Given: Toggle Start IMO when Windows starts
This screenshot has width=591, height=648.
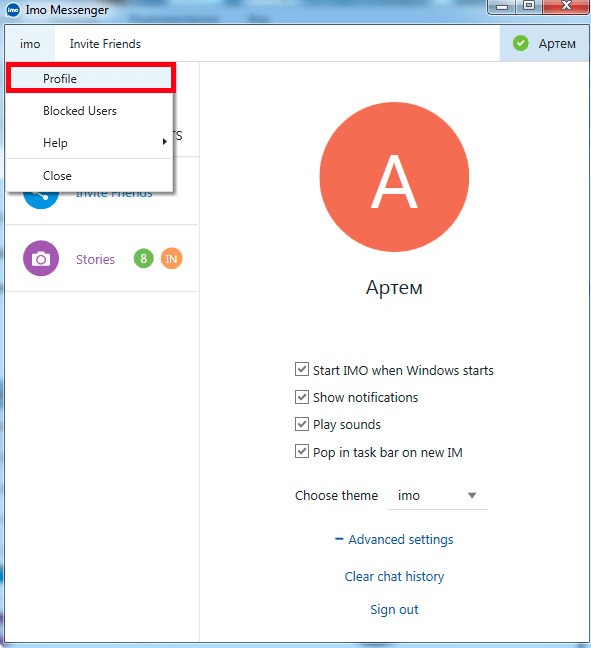Looking at the screenshot, I should (302, 369).
